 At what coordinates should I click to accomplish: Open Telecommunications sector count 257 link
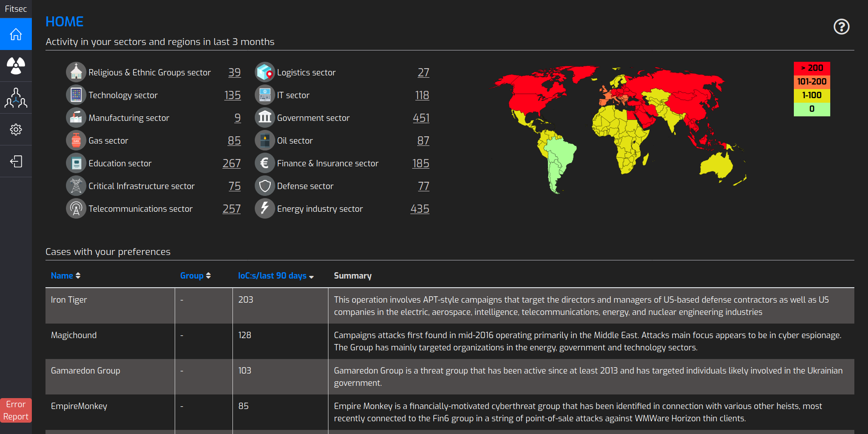click(x=232, y=209)
